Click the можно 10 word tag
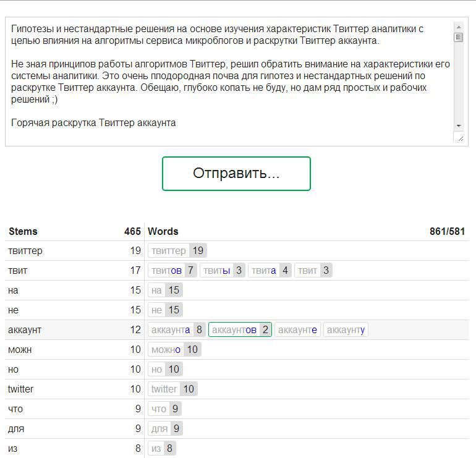The image size is (476, 458). click(x=174, y=350)
